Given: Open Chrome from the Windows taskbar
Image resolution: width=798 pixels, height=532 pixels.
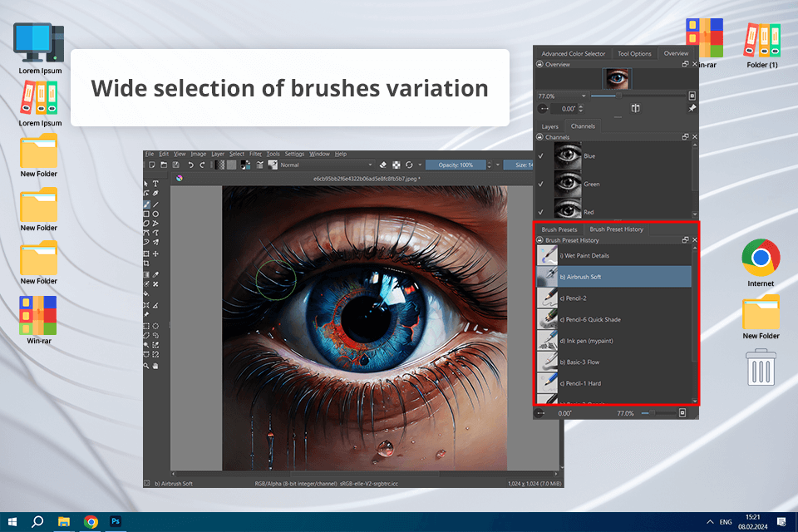Looking at the screenshot, I should coord(91,522).
